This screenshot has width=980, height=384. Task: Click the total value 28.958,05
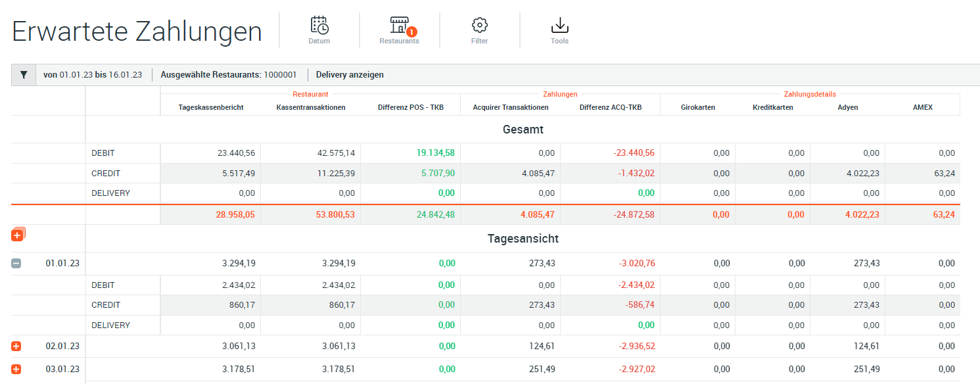pyautogui.click(x=235, y=214)
